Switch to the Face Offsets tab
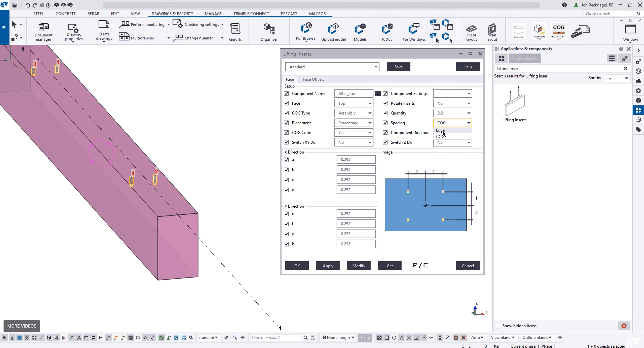The width and height of the screenshot is (644, 348). (313, 79)
